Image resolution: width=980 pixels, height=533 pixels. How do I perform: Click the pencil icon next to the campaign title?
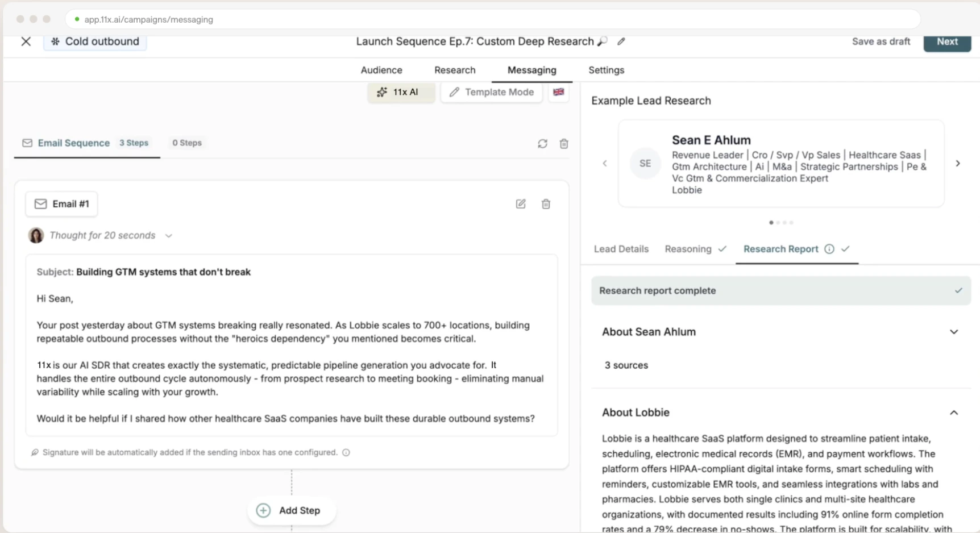coord(621,41)
